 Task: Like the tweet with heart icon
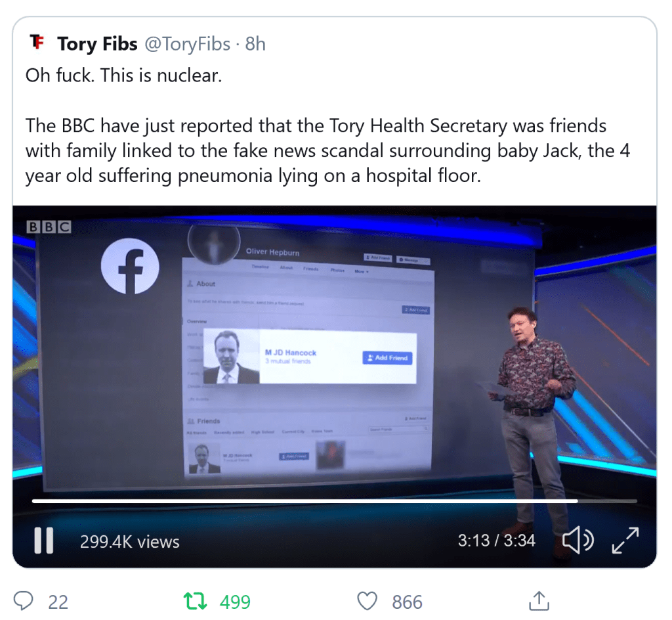367,601
